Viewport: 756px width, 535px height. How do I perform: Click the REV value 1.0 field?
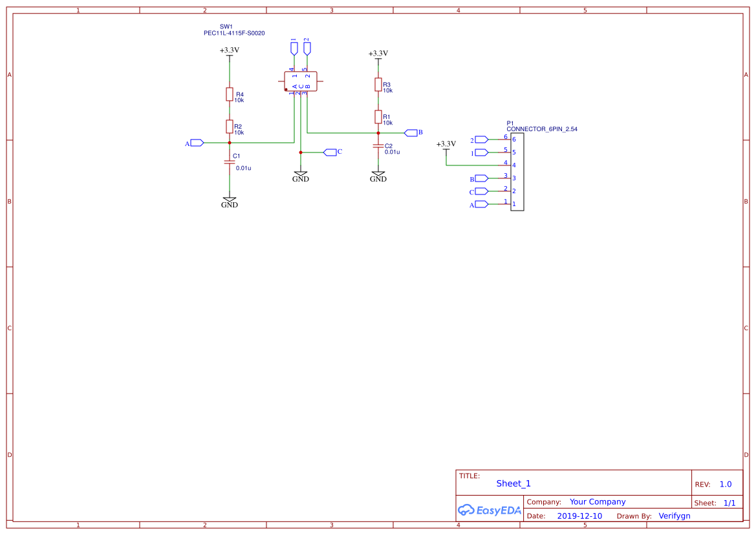click(x=724, y=483)
